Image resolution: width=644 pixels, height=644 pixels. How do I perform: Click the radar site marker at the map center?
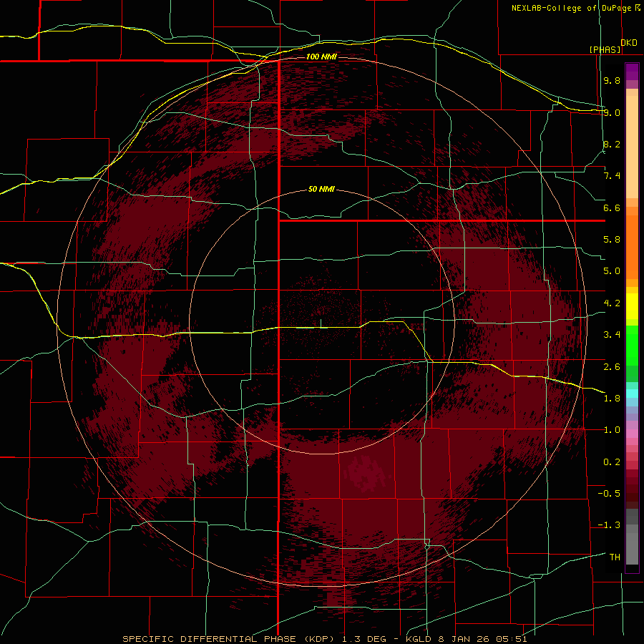pos(321,323)
